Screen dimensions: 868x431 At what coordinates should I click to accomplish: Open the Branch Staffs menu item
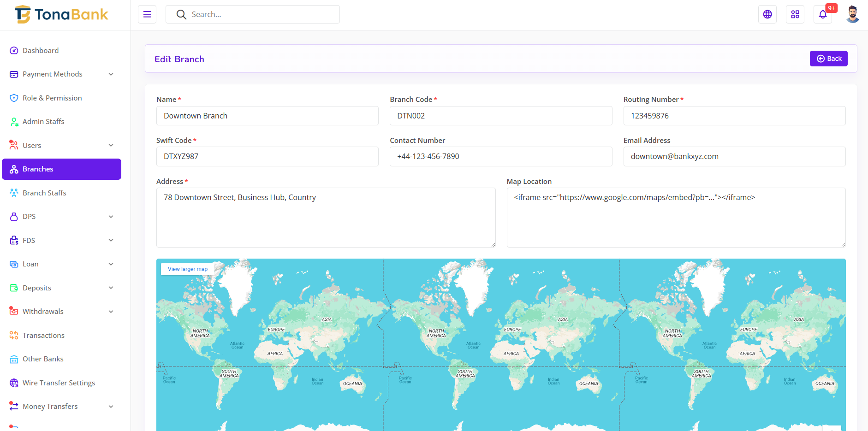44,193
